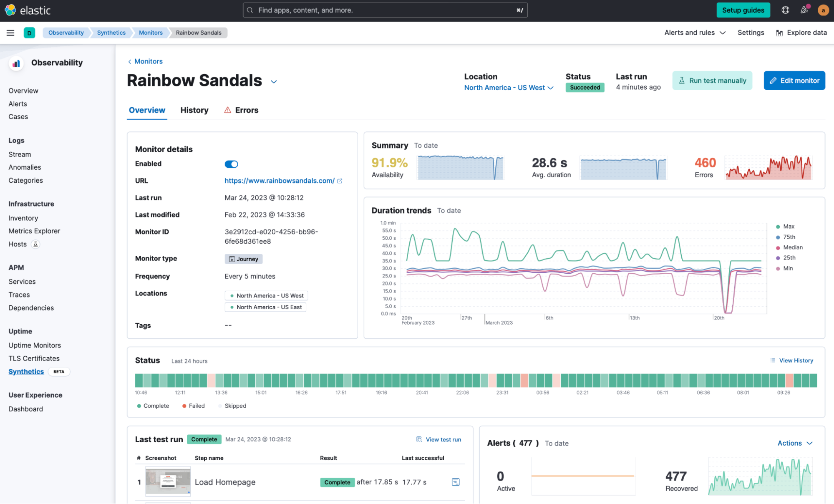Click the Hosts beaker technical preview icon

point(36,244)
